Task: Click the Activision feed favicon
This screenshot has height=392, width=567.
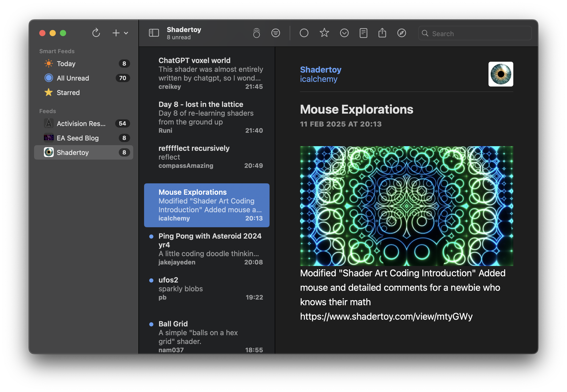Action: pyautogui.click(x=49, y=123)
